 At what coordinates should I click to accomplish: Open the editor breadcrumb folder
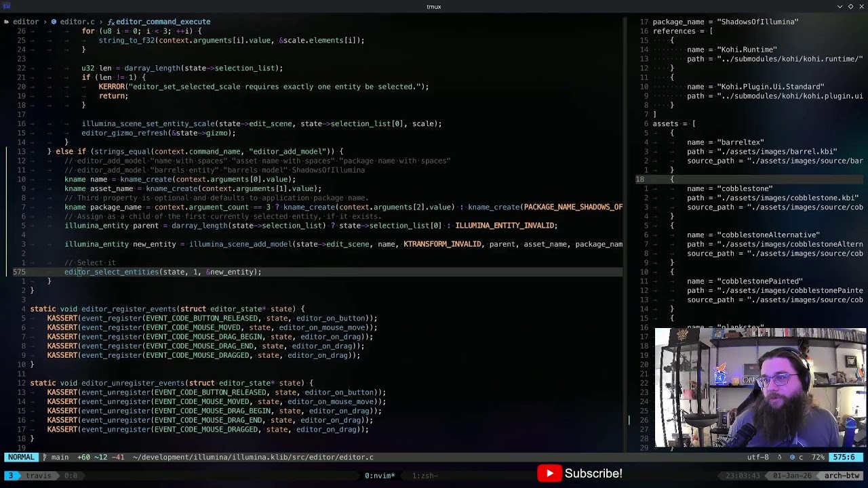(26, 22)
